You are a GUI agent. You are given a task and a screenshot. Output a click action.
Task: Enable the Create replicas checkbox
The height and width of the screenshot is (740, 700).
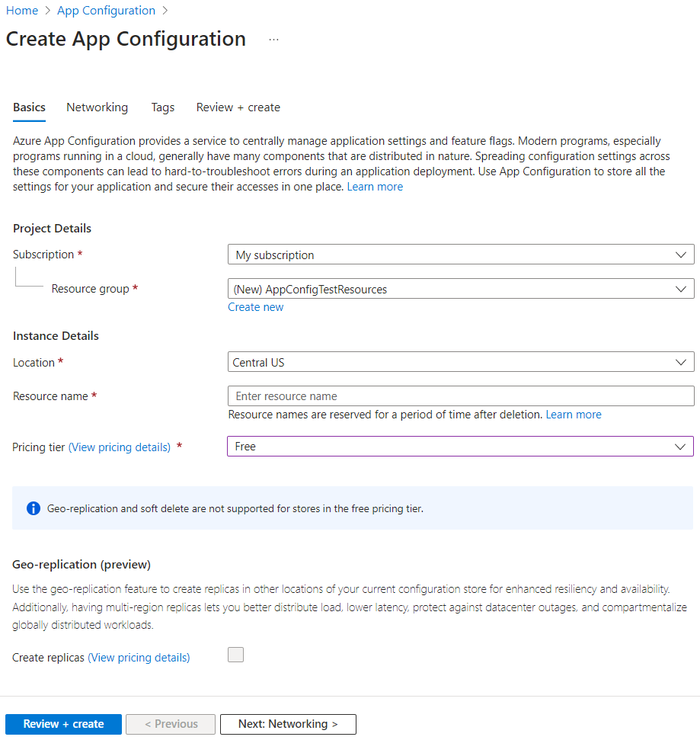coord(235,655)
